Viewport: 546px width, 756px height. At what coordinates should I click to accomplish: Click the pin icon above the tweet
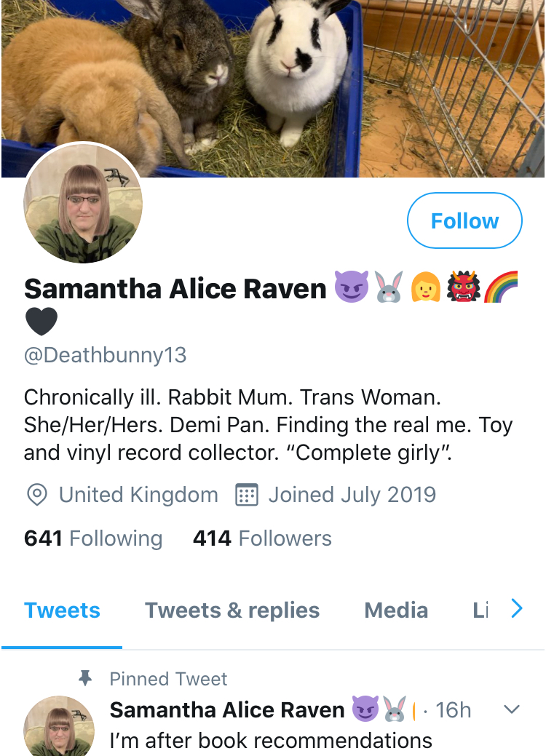click(x=85, y=679)
